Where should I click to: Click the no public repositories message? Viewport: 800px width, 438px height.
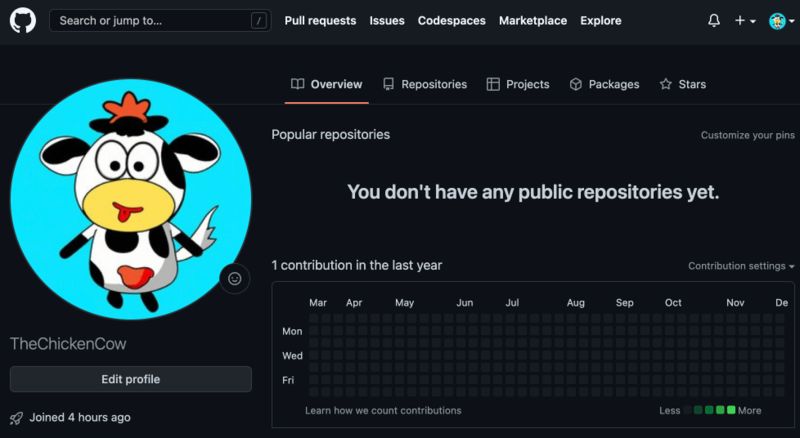point(533,192)
